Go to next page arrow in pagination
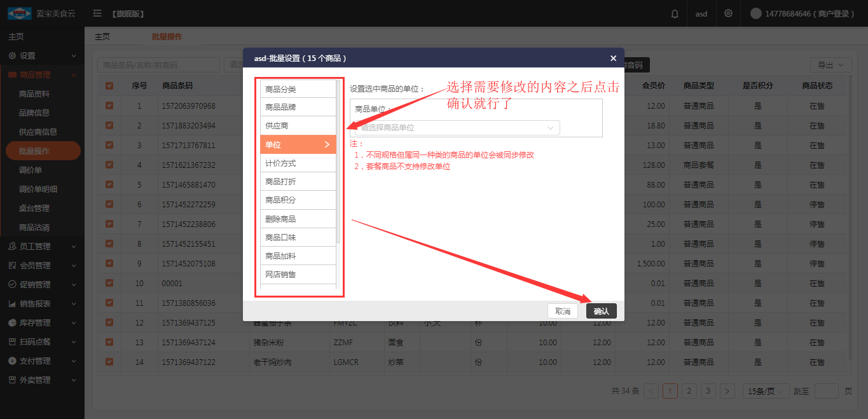Screen dimensions: 868x419 [x=727, y=391]
